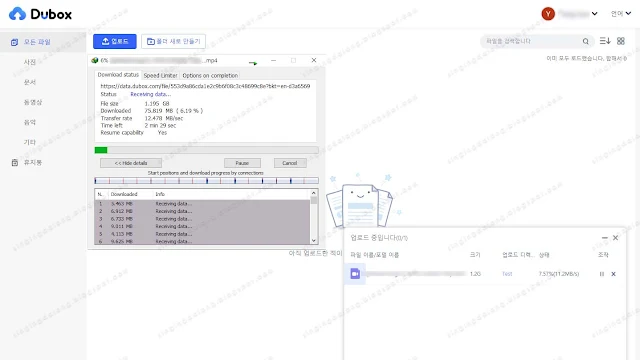This screenshot has height=360, width=640.
Task: Click the blue Upload button
Action: coord(115,41)
